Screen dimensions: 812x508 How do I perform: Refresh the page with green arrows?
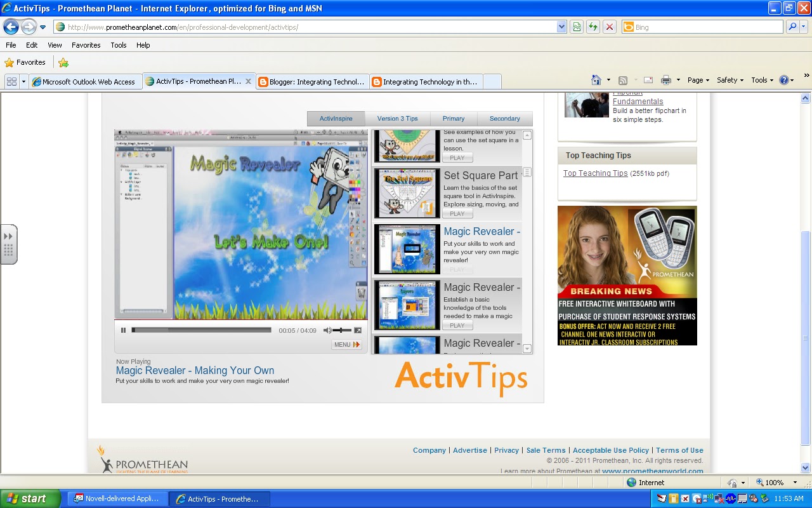point(593,27)
